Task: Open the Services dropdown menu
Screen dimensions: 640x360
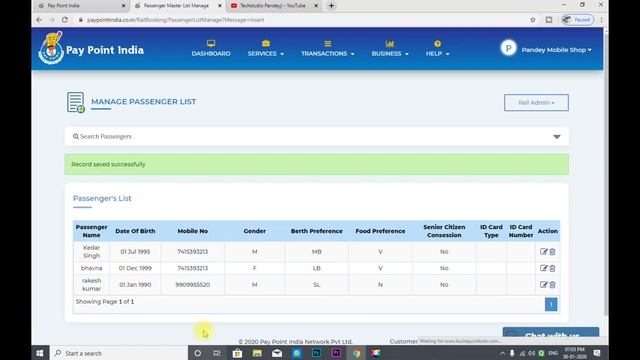Action: pyautogui.click(x=266, y=49)
